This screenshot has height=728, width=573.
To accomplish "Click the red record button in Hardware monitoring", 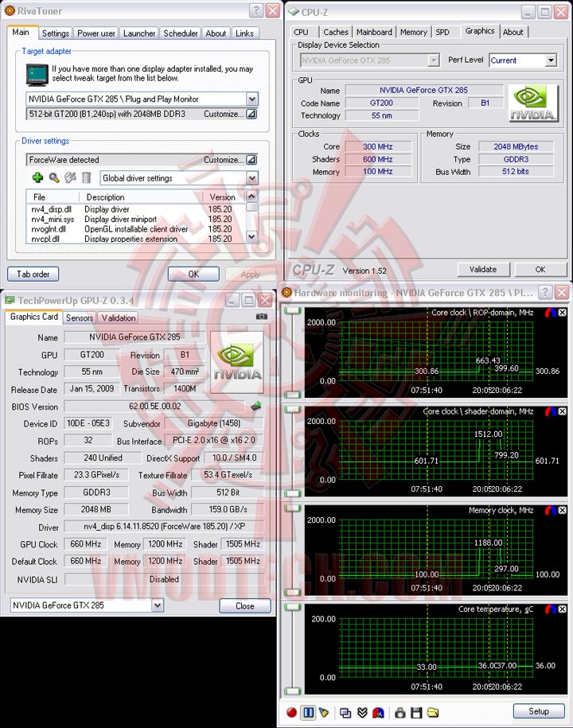I will click(x=291, y=712).
